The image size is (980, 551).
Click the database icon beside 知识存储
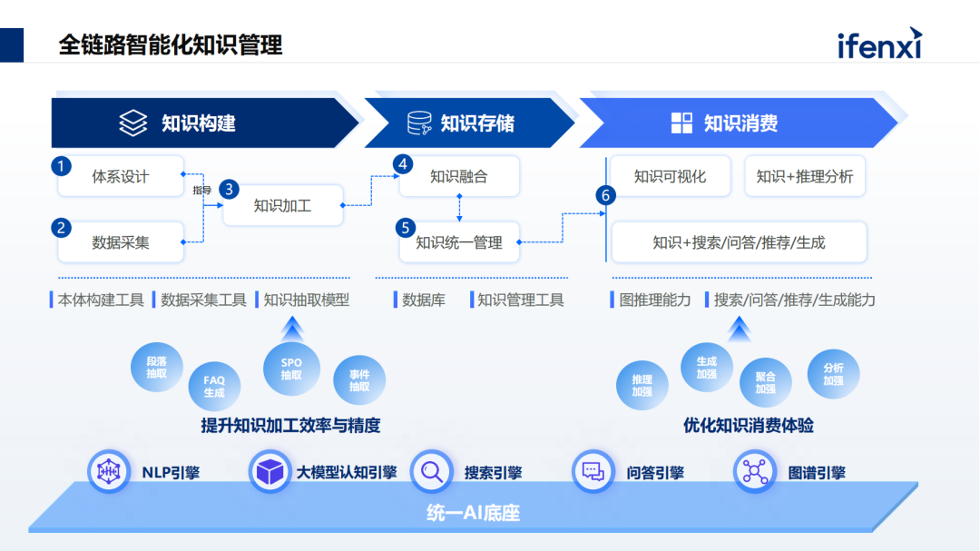pyautogui.click(x=419, y=123)
